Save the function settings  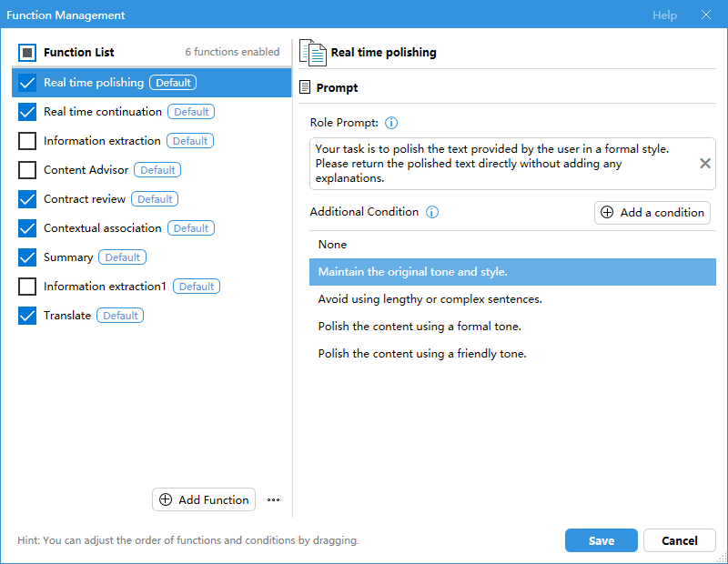602,540
